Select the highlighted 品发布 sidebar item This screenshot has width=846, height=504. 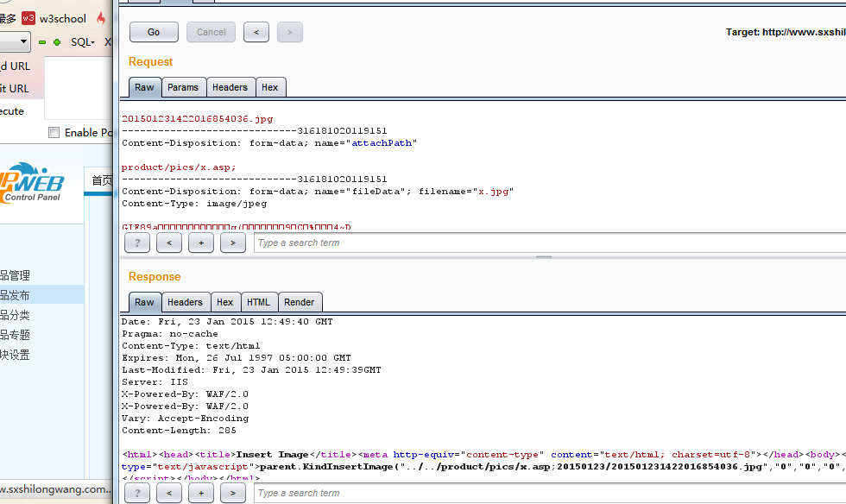(x=42, y=295)
